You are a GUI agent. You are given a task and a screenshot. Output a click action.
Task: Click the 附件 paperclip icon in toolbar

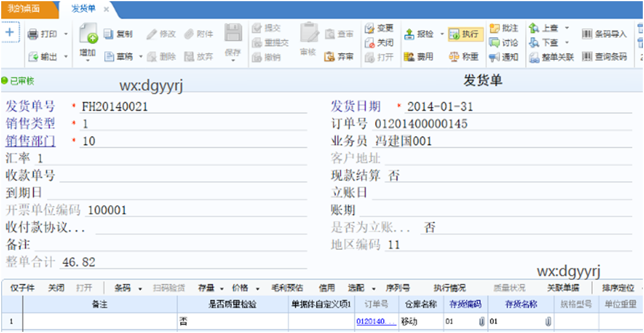point(189,34)
